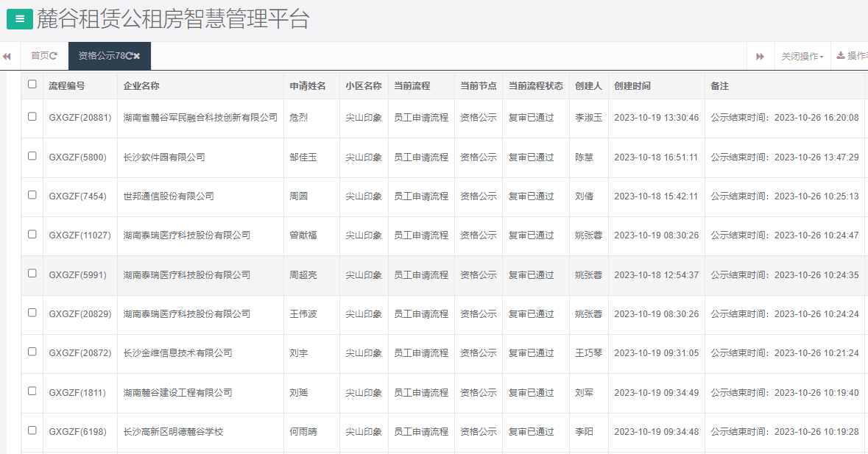Tick the checkbox for applicant 周超亮's row
This screenshot has height=454, width=868.
pyautogui.click(x=32, y=274)
